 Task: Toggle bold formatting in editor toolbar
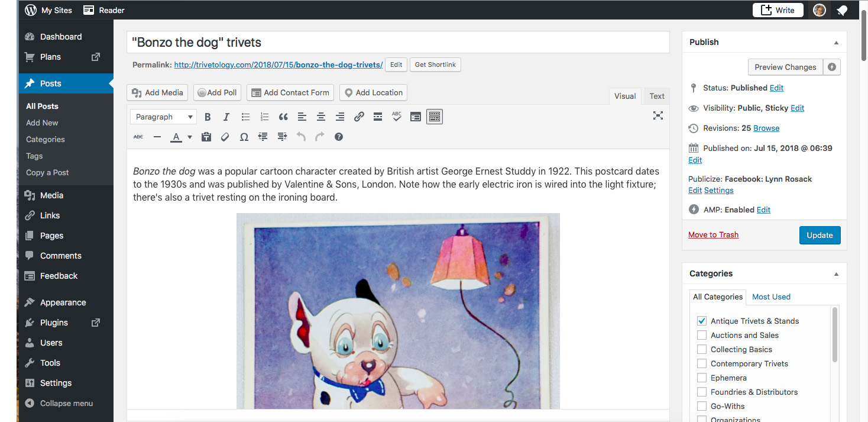click(x=208, y=117)
